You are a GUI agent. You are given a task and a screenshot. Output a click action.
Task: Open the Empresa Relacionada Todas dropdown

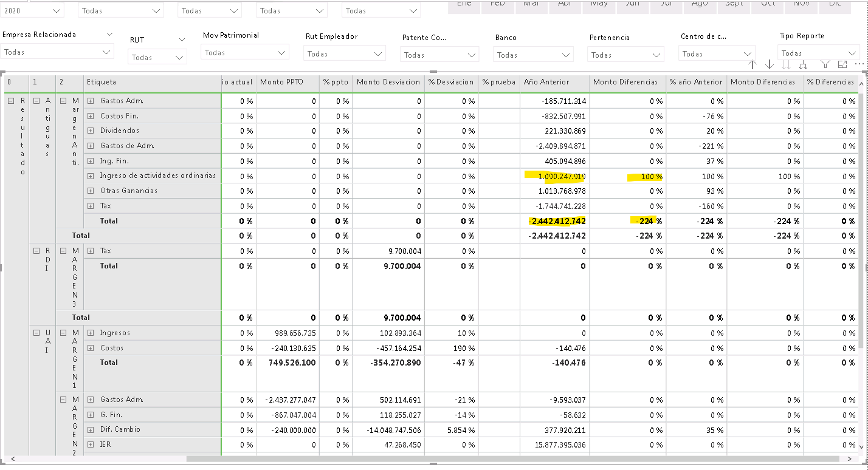(57, 52)
